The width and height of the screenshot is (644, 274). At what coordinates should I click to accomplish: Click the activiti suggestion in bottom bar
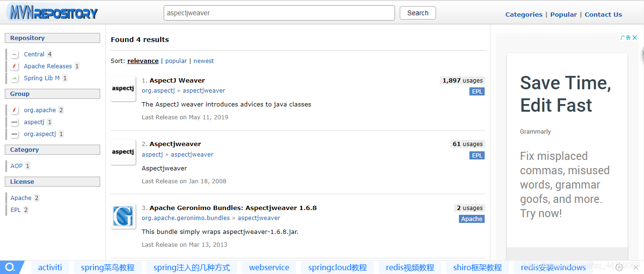(x=50, y=267)
